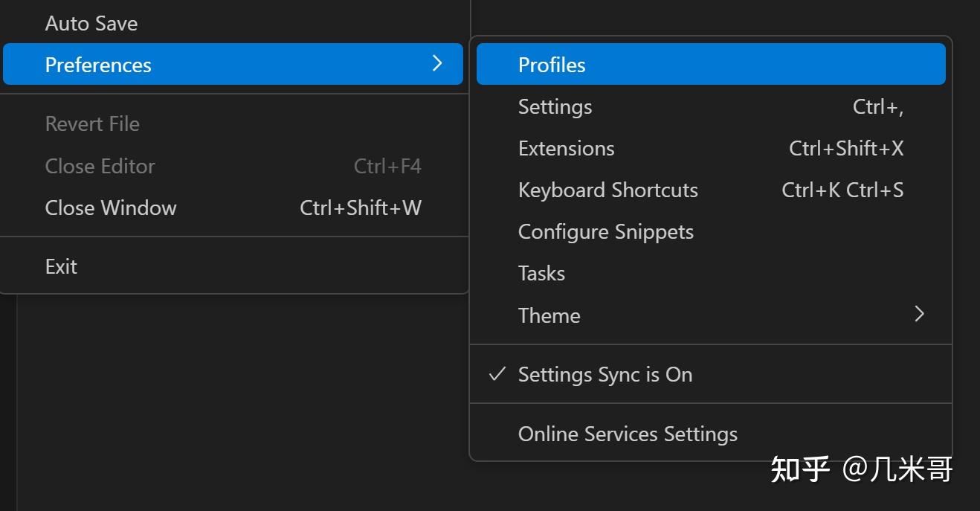980x511 pixels.
Task: Click the chevron next to Theme
Action: tap(919, 315)
